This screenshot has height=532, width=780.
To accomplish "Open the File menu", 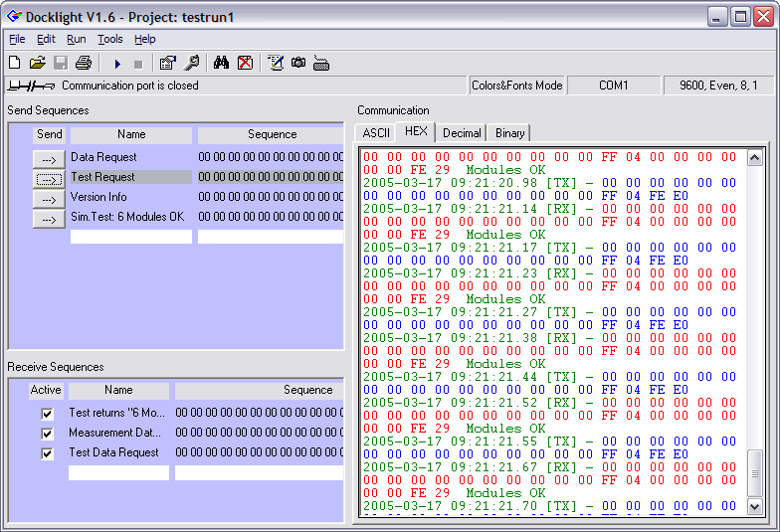I will pyautogui.click(x=17, y=39).
